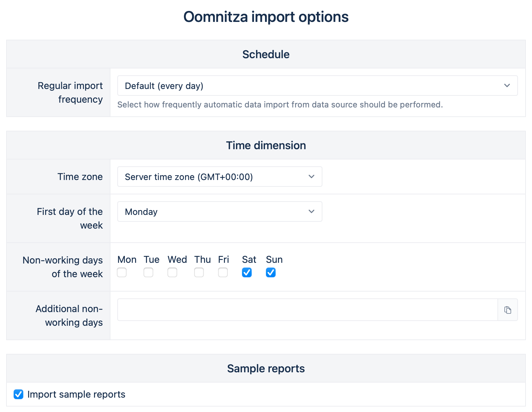Click the chevron arrow in the Monday field
Screen dimensions: 532x412
click(311, 211)
